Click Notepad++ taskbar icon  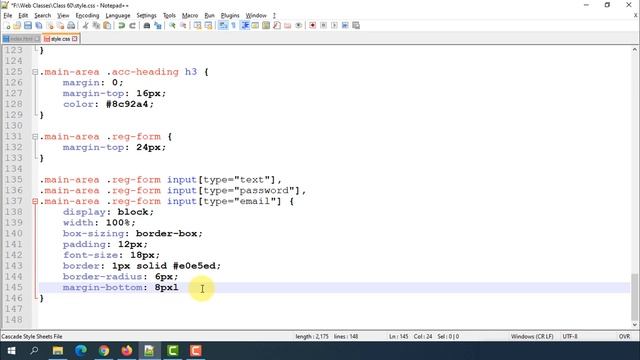click(x=149, y=351)
